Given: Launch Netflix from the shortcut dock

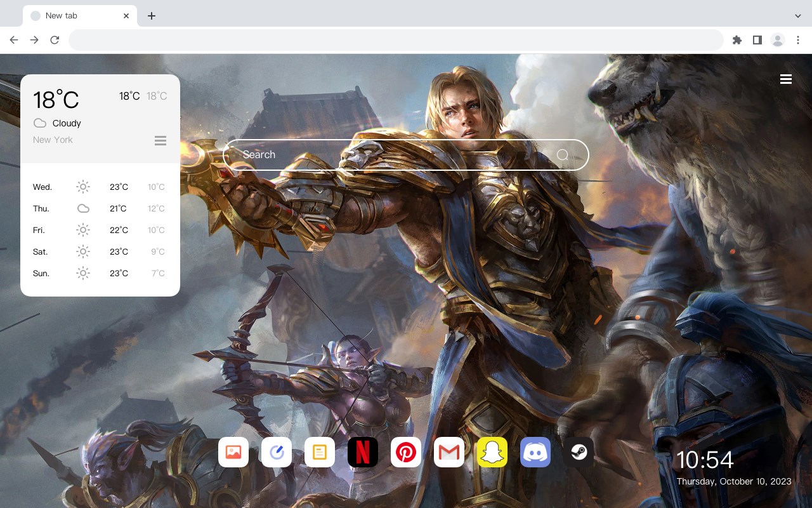Looking at the screenshot, I should (363, 452).
